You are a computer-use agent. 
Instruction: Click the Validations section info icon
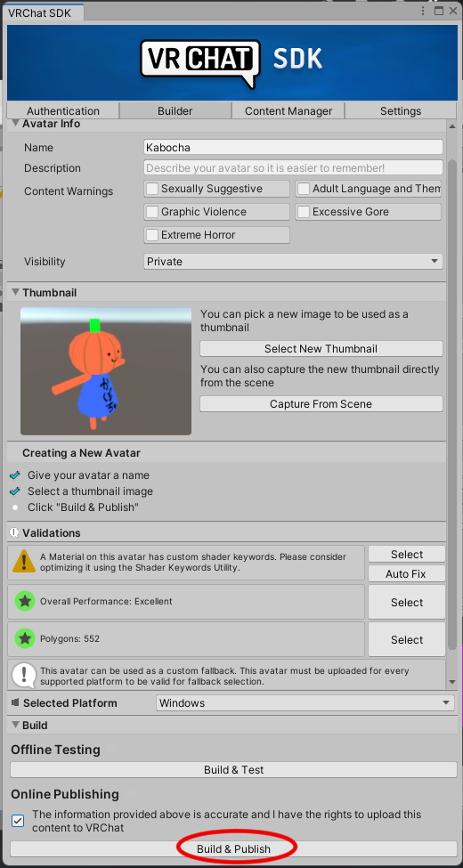pyautogui.click(x=14, y=532)
